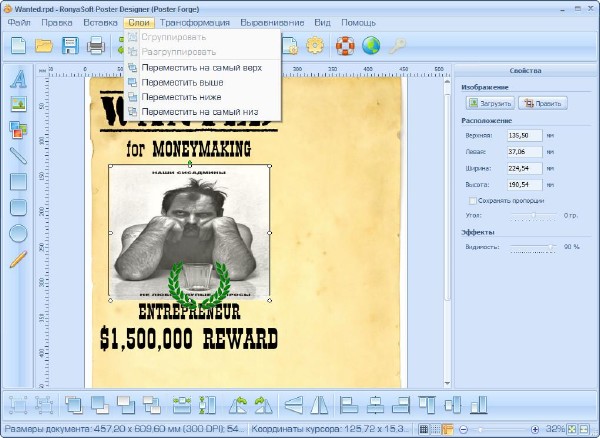Click the 'Ширина' width input field
This screenshot has height=438, width=600.
point(524,168)
